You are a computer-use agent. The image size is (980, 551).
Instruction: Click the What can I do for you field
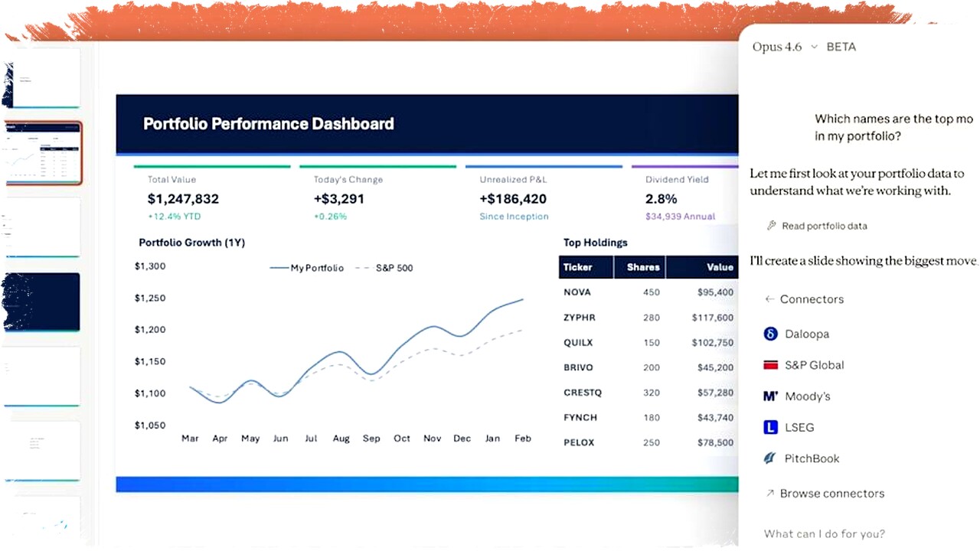click(x=824, y=533)
